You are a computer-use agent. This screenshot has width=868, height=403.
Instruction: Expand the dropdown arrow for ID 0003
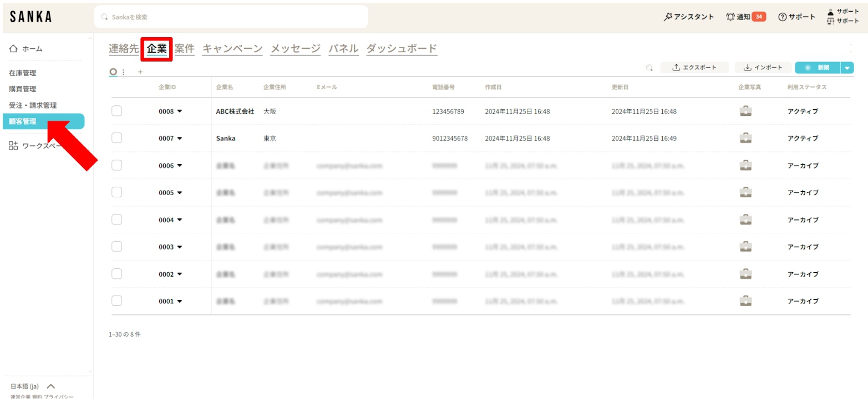click(180, 247)
